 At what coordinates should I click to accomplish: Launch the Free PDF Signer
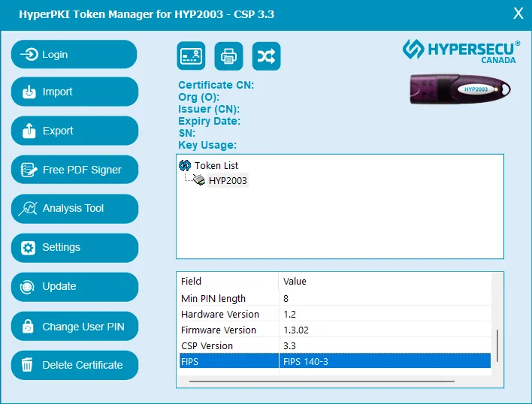click(74, 170)
